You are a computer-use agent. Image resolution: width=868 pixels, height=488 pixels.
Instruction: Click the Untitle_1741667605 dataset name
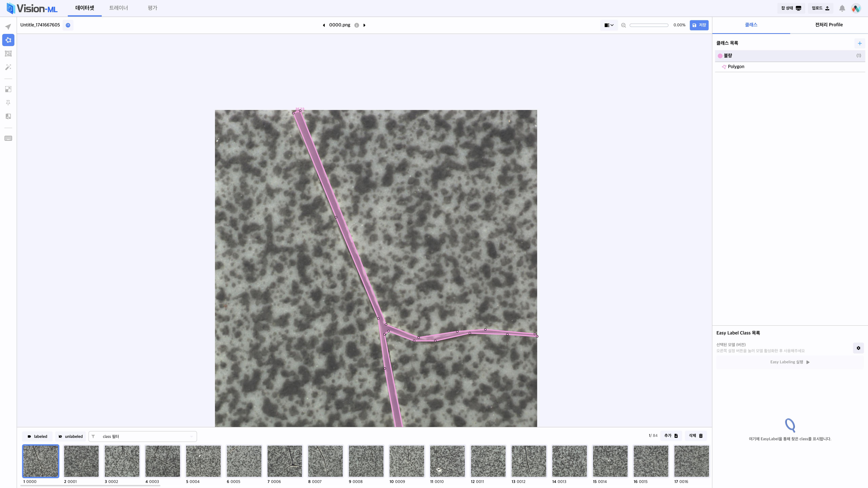(40, 25)
